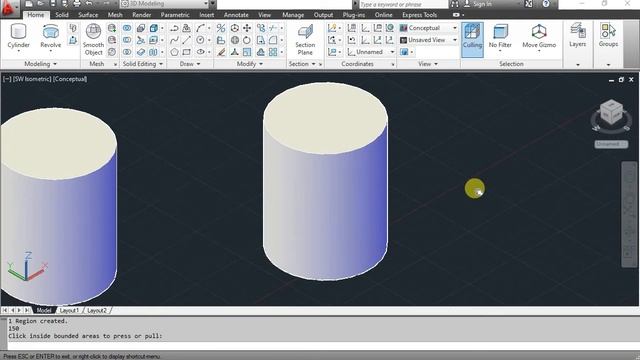Click the [Conceptual] viewport style label
The image size is (640, 360).
point(70,79)
